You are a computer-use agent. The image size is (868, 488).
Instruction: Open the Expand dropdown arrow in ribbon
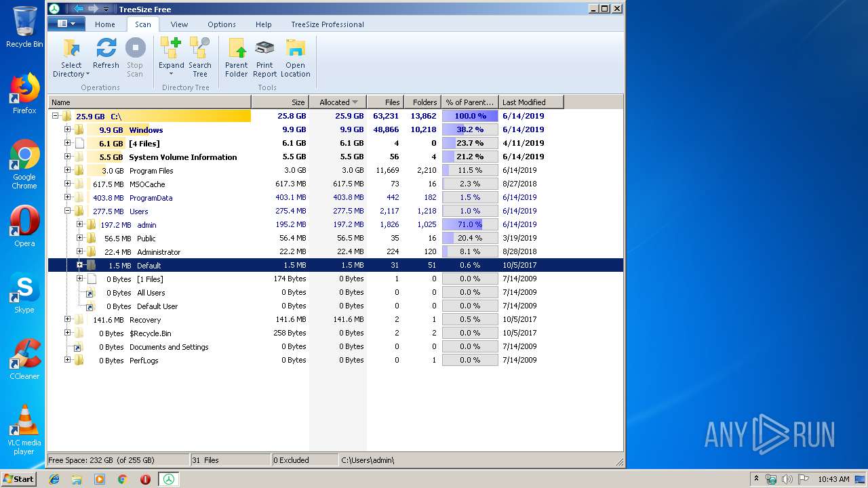pyautogui.click(x=171, y=75)
